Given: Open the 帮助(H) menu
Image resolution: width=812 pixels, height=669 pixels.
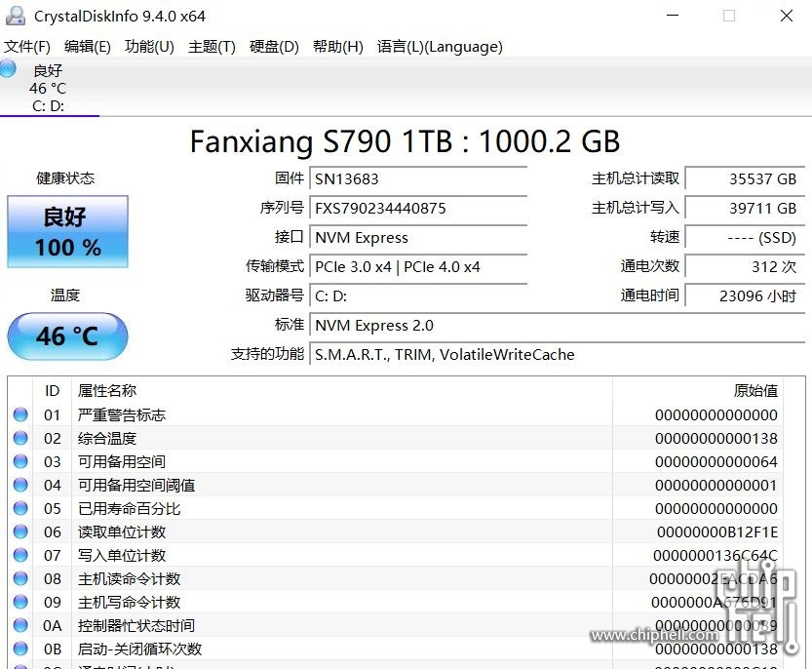Looking at the screenshot, I should tap(337, 47).
